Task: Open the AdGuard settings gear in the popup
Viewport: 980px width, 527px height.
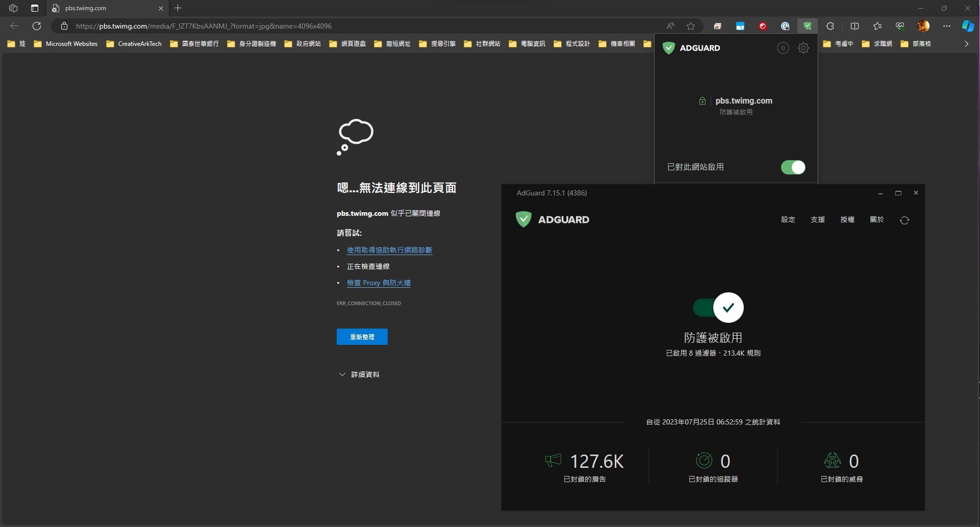Action: tap(803, 48)
